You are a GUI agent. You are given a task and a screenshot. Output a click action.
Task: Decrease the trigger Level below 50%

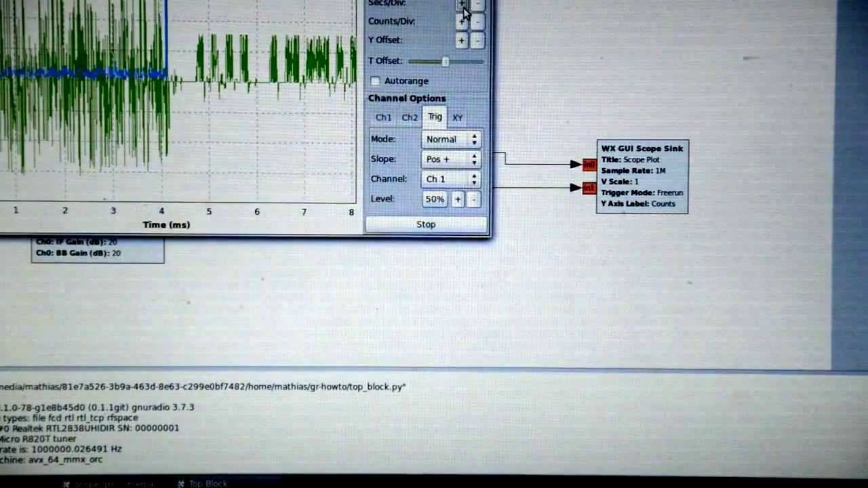coord(474,199)
